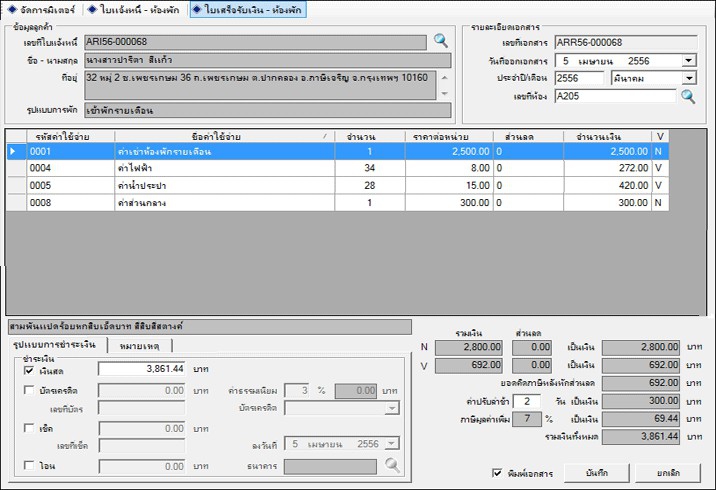Open the รูปแบบการชำระเงิน tab
This screenshot has height=490, width=716.
[x=55, y=345]
